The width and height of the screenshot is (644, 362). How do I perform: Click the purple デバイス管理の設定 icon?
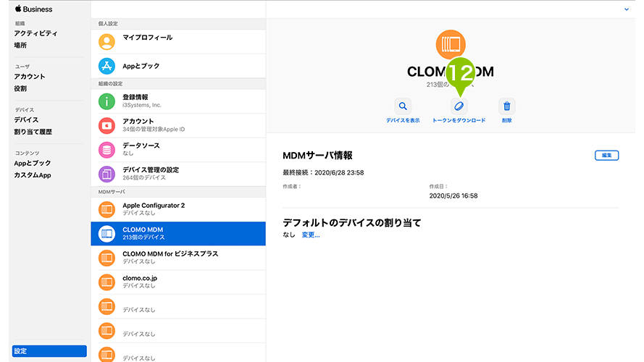click(x=106, y=174)
